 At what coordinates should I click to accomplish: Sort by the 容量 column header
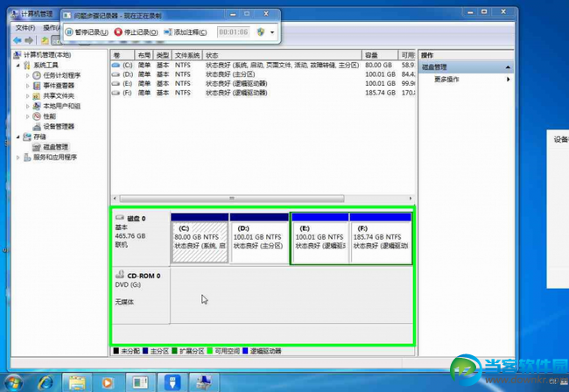(380, 55)
